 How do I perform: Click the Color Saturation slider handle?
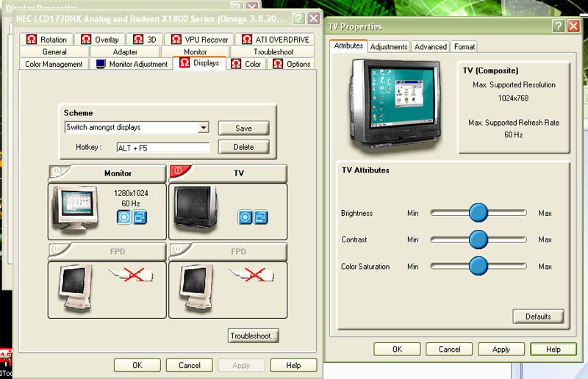click(478, 266)
